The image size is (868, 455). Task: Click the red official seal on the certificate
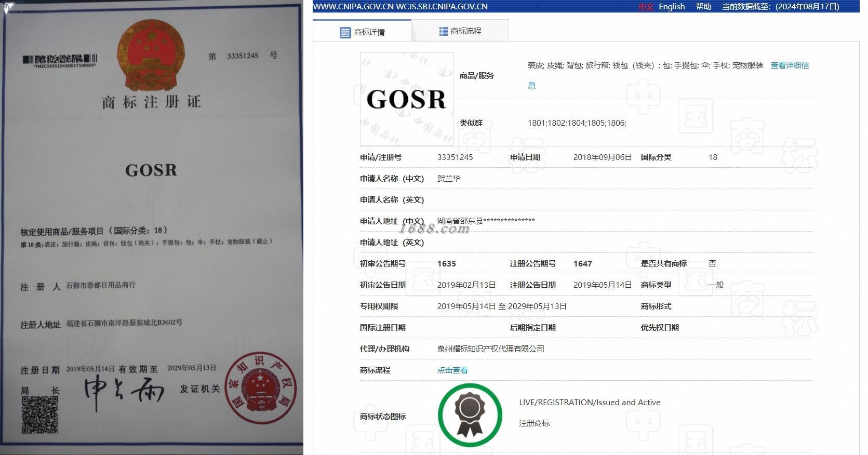[x=260, y=389]
